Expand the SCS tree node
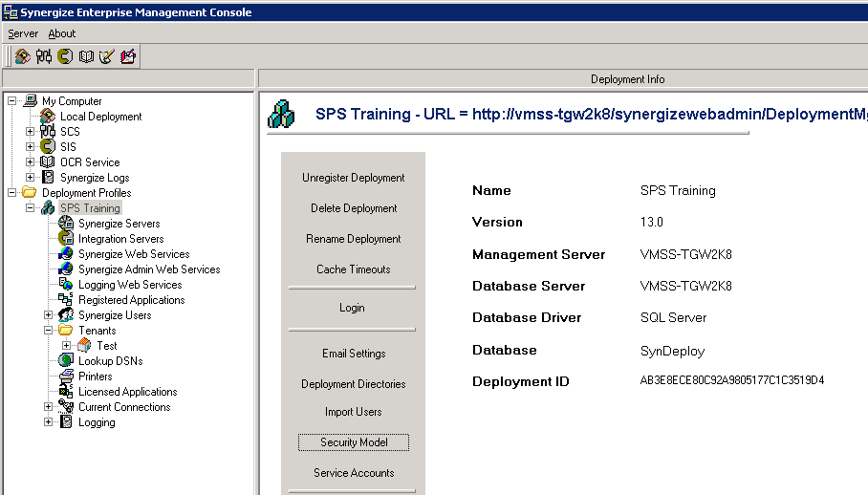This screenshot has height=495, width=868. point(30,131)
